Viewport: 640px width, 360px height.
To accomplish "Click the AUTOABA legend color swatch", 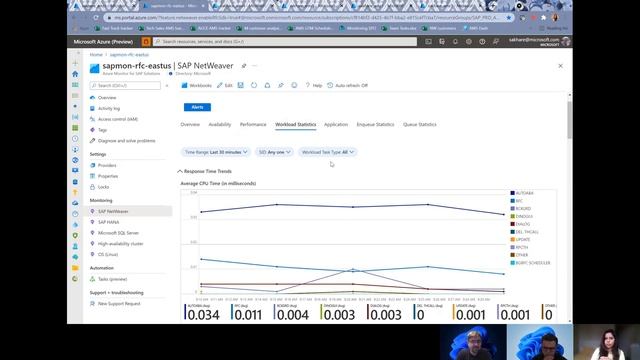I will [x=512, y=193].
